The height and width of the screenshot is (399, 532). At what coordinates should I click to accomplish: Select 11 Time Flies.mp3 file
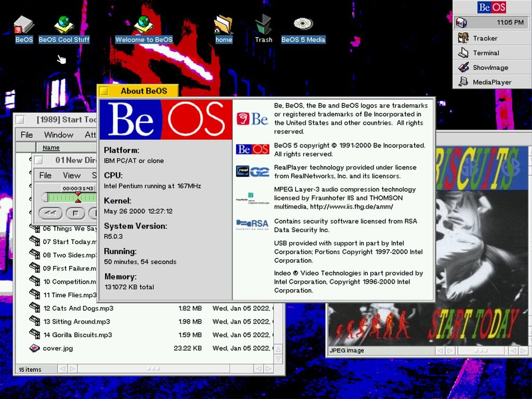click(x=70, y=295)
